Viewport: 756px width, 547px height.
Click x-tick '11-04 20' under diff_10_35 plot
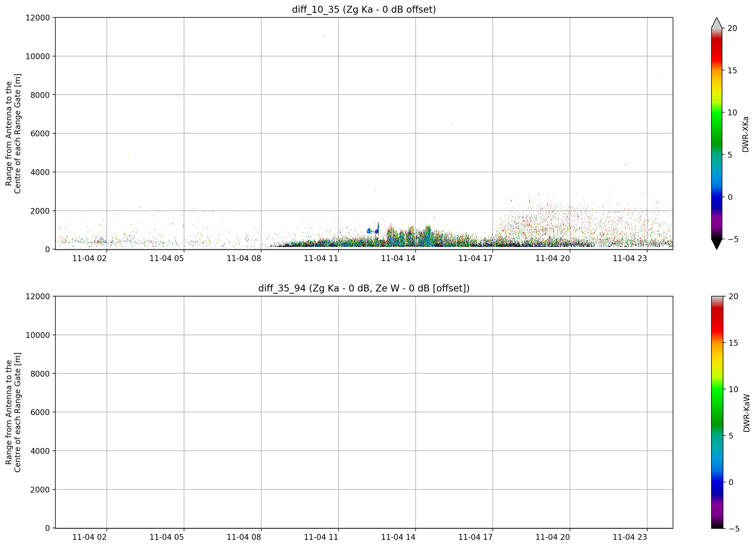pyautogui.click(x=553, y=259)
